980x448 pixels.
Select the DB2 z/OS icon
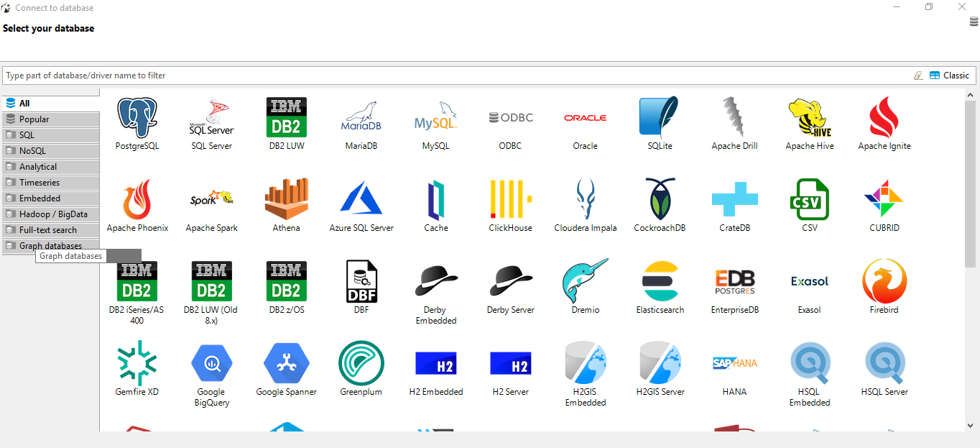tap(287, 282)
